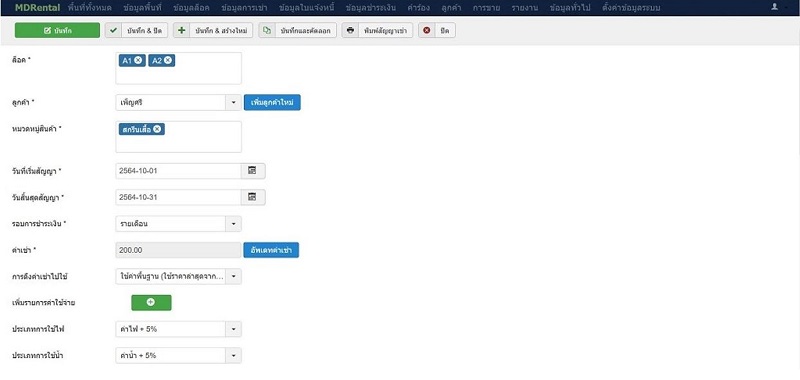800x380 pixels.
Task: Click the ค่าเช่า field showing 200.00
Action: (178, 250)
